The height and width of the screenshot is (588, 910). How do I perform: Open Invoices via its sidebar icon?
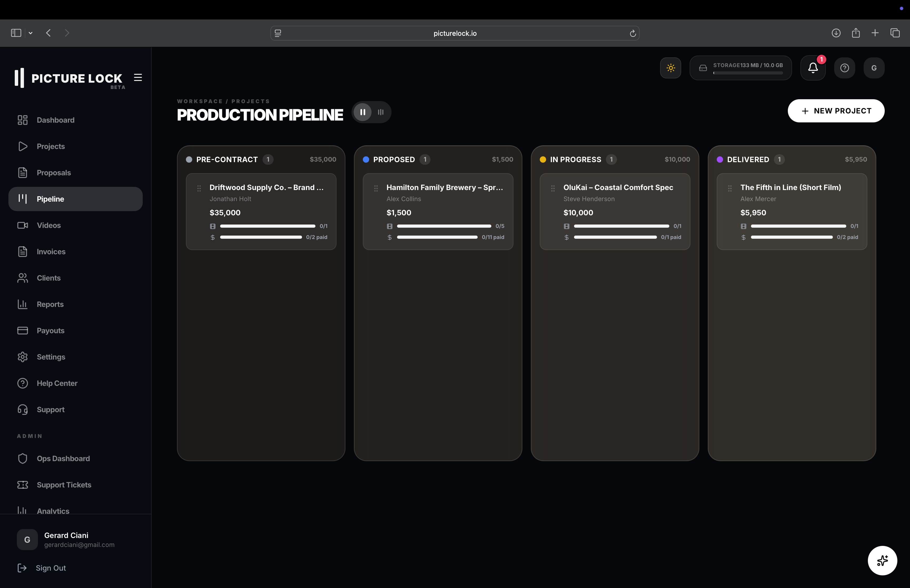click(23, 252)
